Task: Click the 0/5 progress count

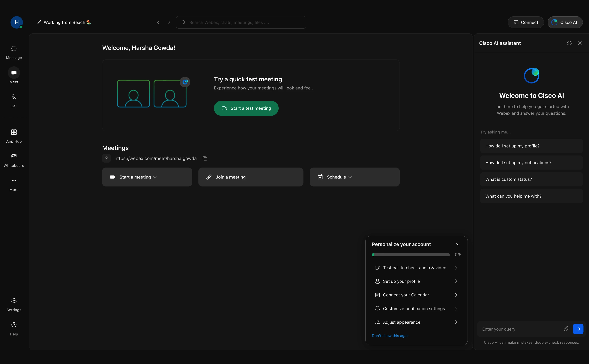Action: [x=458, y=255]
